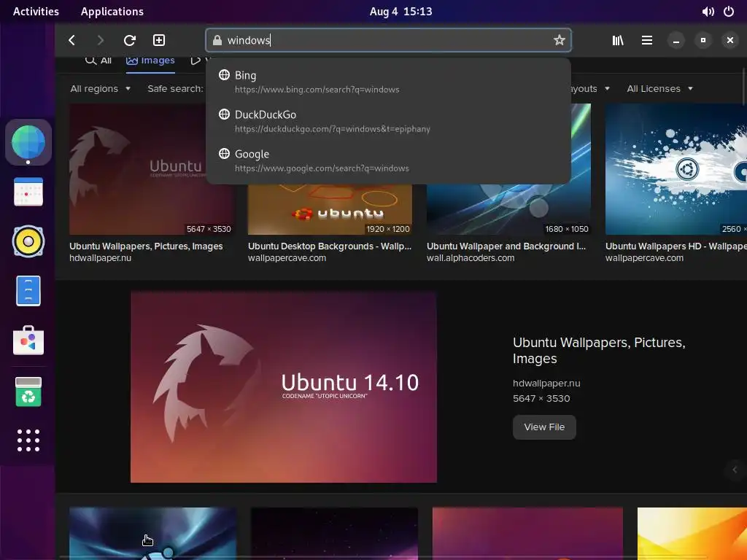Open the Web browser from the dock
Screen dimensions: 747x560
click(28, 142)
